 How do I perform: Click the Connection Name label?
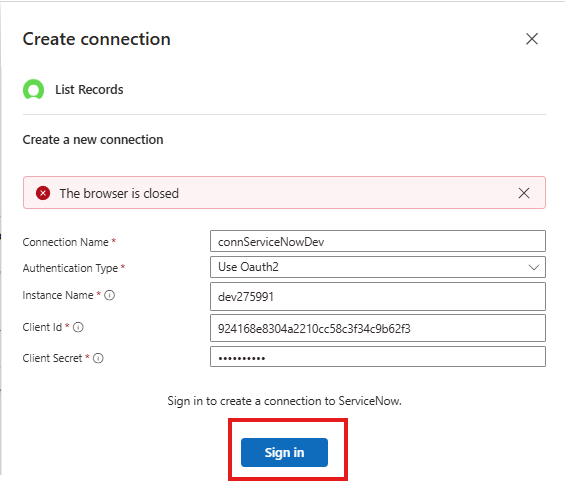66,242
